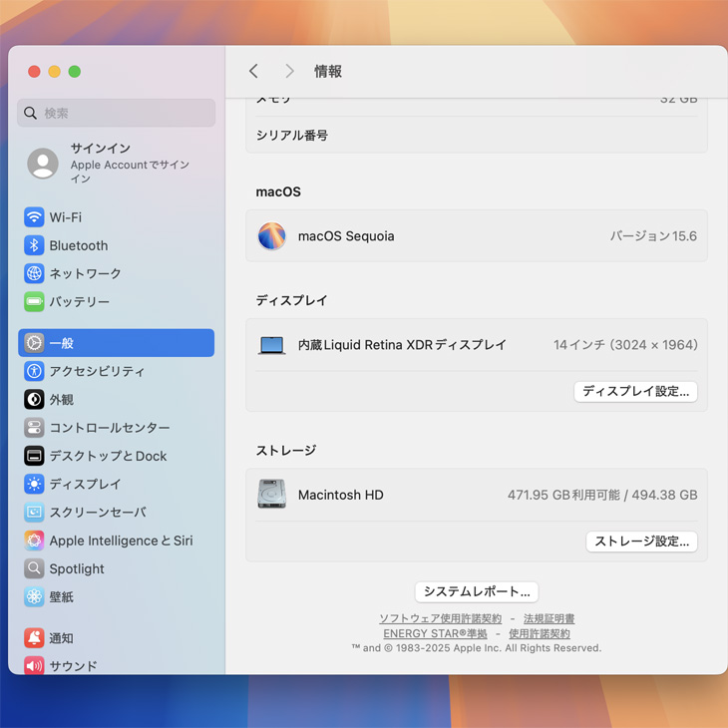
Task: Click the laptop icon beside 内蔵Liquid Retina XDR
Action: [271, 345]
